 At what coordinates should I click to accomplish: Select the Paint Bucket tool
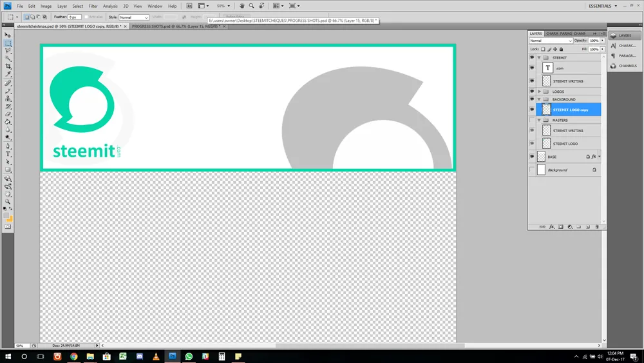[x=8, y=123]
